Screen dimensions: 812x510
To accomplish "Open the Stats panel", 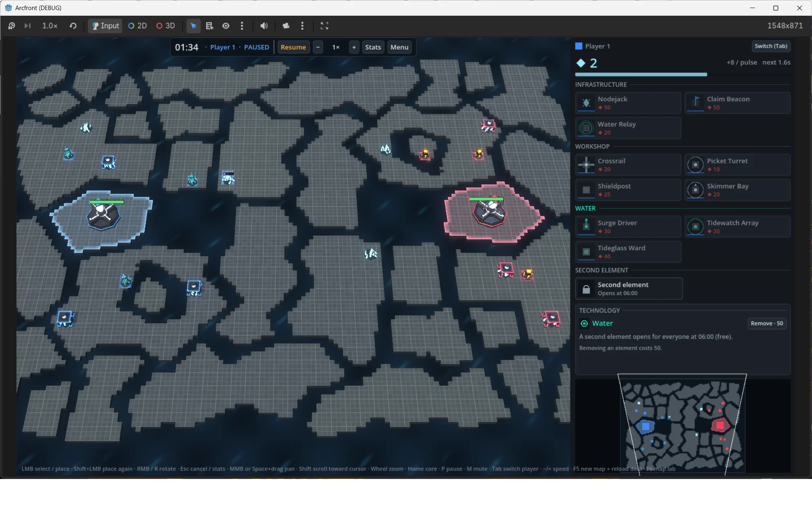I will [373, 47].
